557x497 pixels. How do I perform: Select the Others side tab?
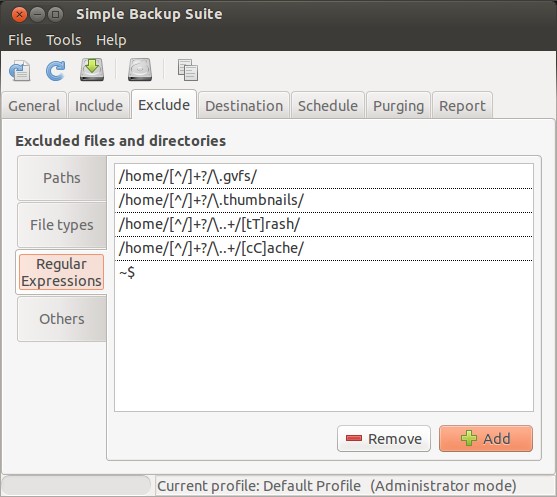[62, 319]
